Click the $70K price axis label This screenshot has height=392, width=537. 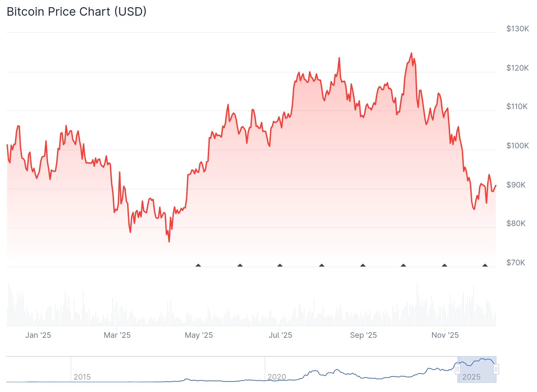tap(515, 263)
